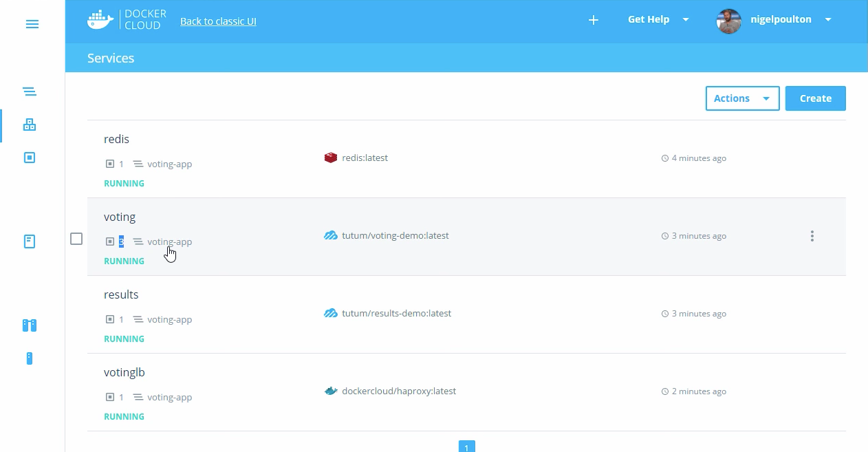The width and height of the screenshot is (868, 452).
Task: Click tutum icon next to voting-demo image
Action: 331,235
